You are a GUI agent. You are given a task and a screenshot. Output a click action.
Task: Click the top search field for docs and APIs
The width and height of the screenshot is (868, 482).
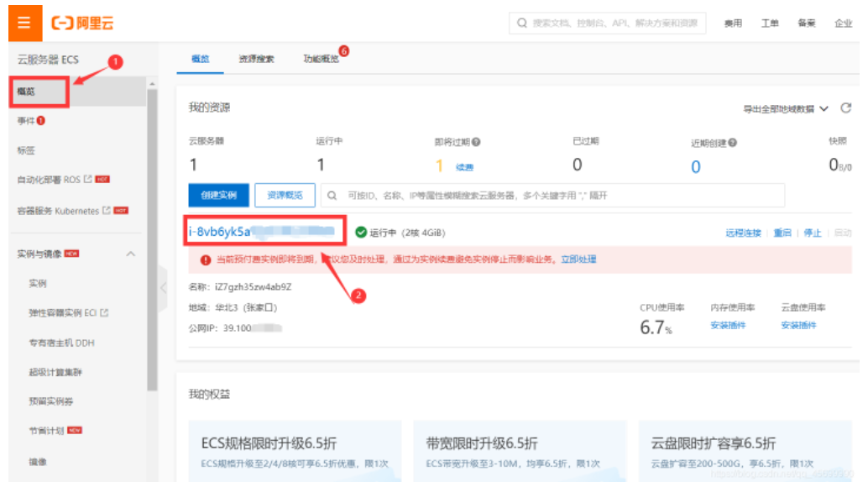click(607, 24)
